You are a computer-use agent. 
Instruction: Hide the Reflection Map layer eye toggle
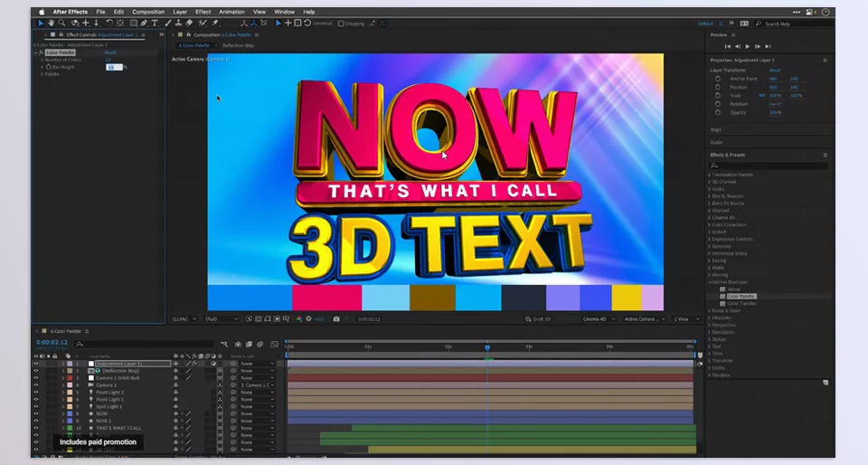pos(36,371)
